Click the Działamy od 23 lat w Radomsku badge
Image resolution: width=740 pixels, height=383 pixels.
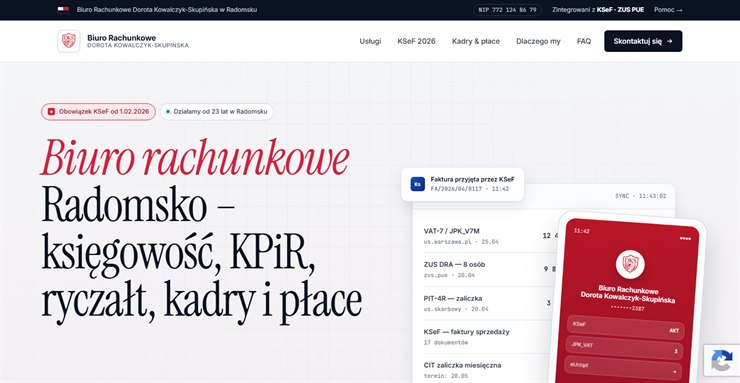[217, 112]
